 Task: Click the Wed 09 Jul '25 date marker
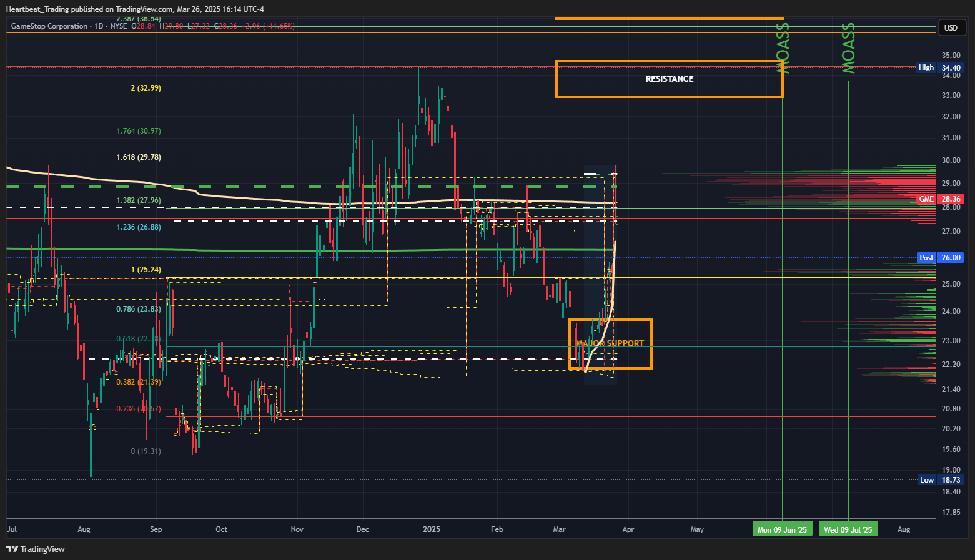click(848, 529)
